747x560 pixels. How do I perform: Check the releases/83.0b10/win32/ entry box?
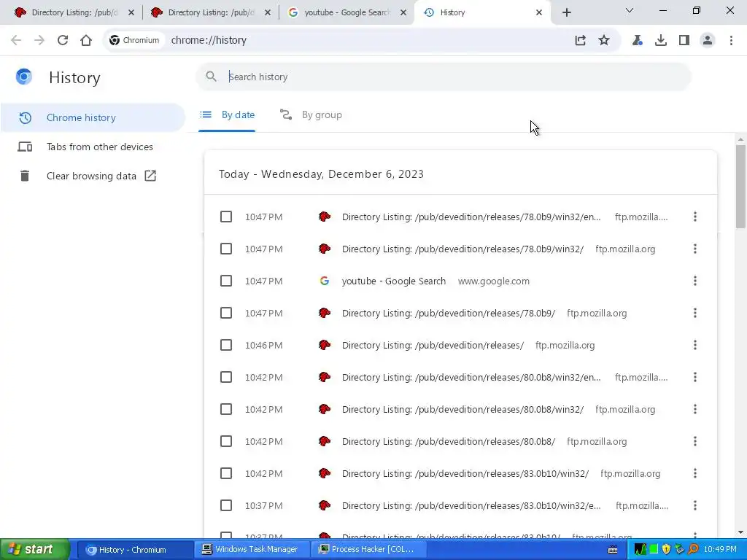[226, 473]
